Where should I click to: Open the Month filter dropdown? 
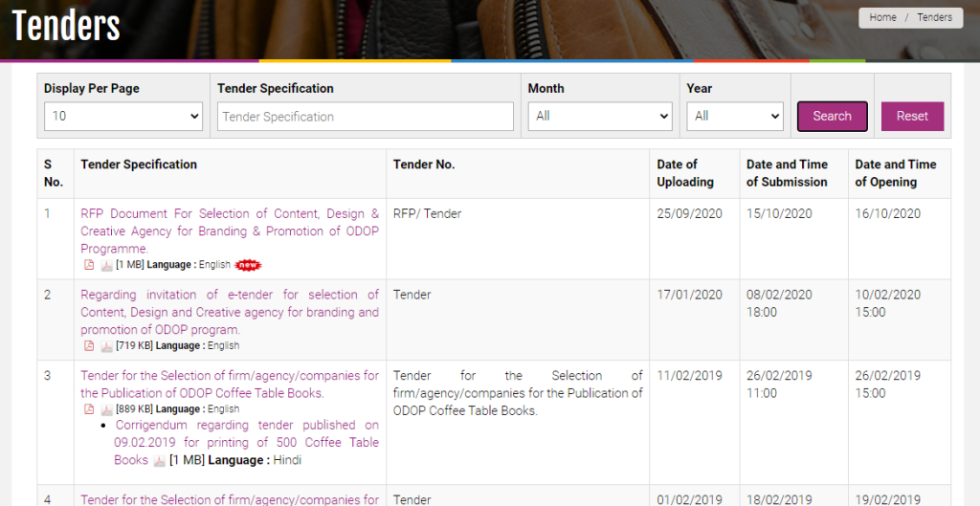click(600, 116)
